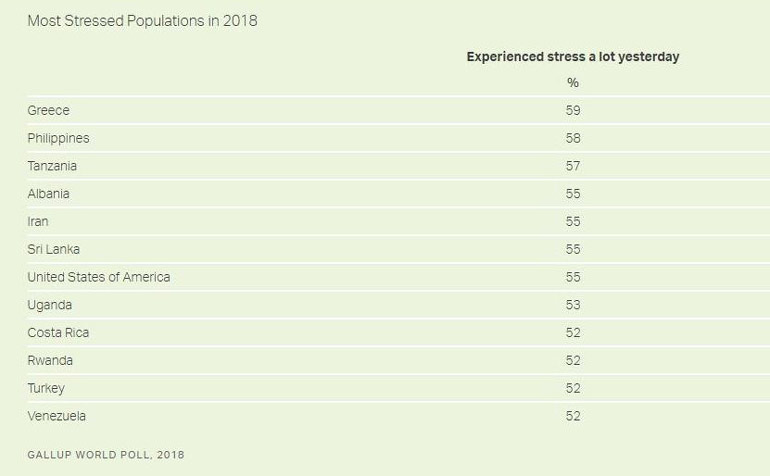Click the Uganda country name

49,305
